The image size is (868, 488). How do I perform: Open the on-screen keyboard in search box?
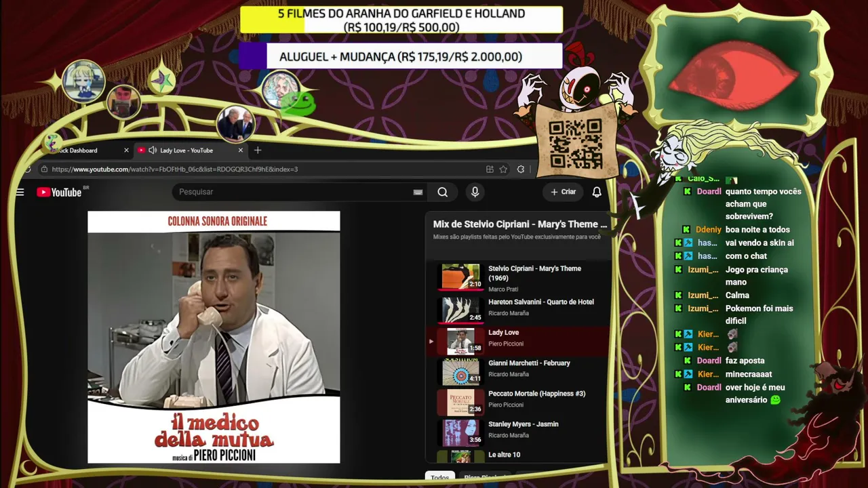click(x=418, y=192)
